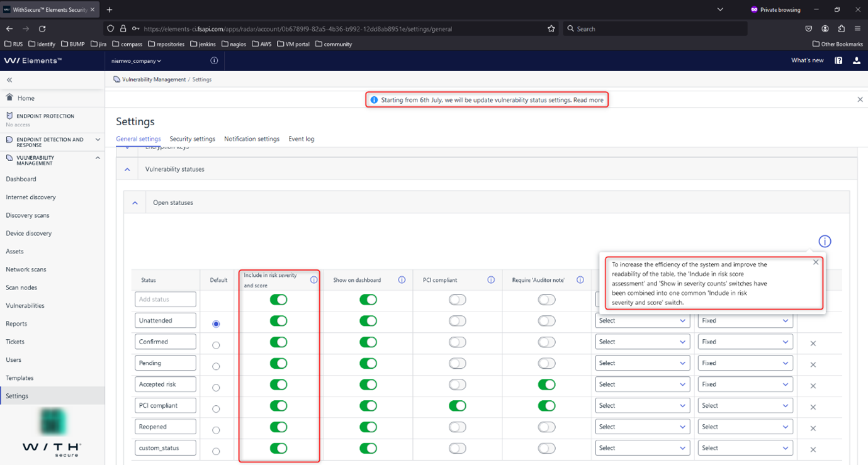Toggle Include in risk severity for Unattended
Image resolution: width=868 pixels, height=465 pixels.
tap(278, 321)
